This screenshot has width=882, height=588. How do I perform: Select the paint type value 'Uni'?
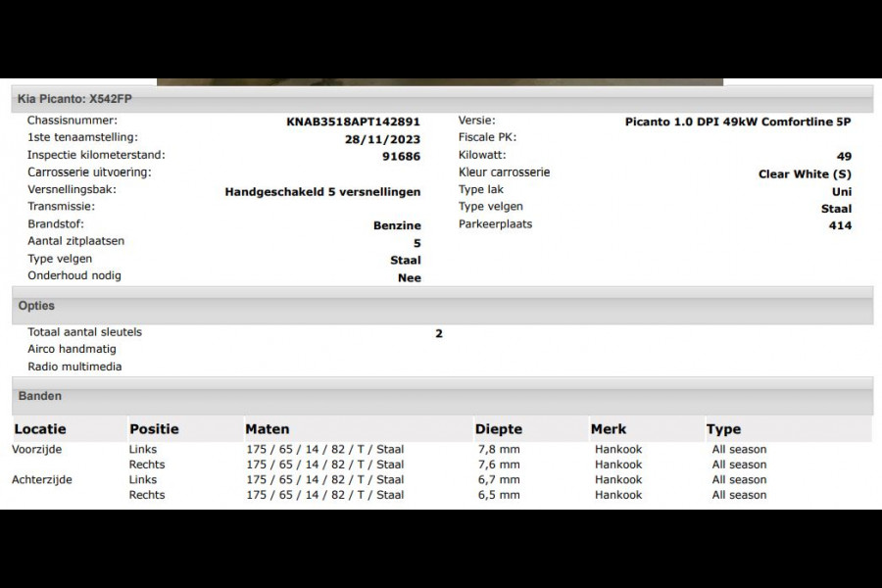[842, 192]
